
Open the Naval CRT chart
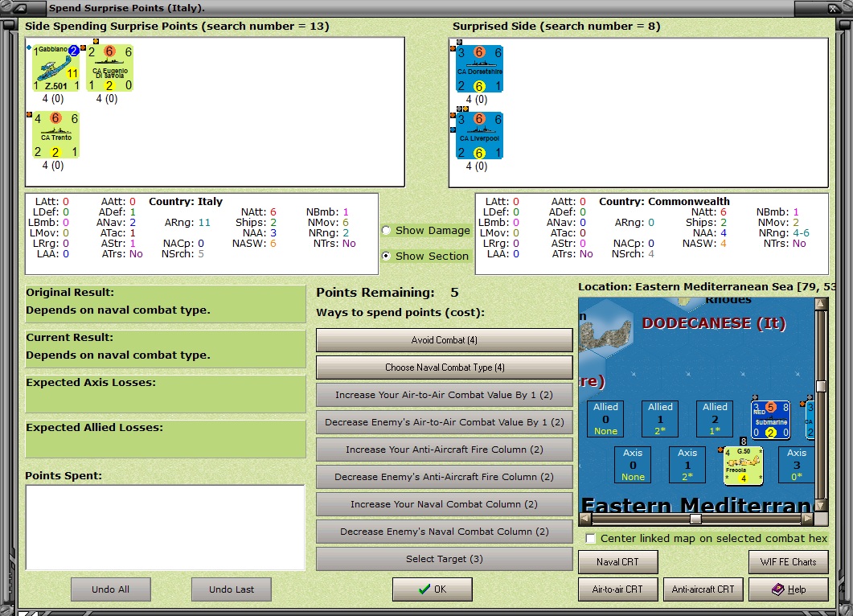[x=617, y=562]
